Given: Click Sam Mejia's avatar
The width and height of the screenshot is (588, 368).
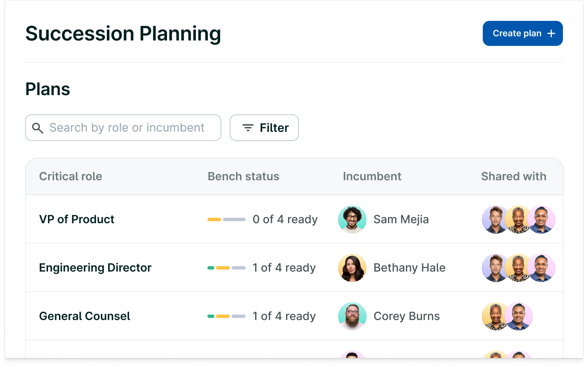Looking at the screenshot, I should pos(352,219).
